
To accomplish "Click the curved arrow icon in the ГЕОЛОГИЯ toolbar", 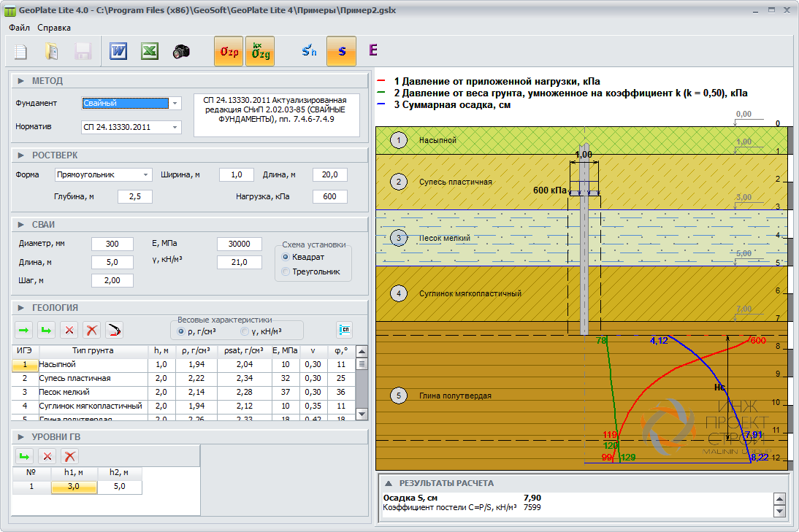I will click(114, 331).
